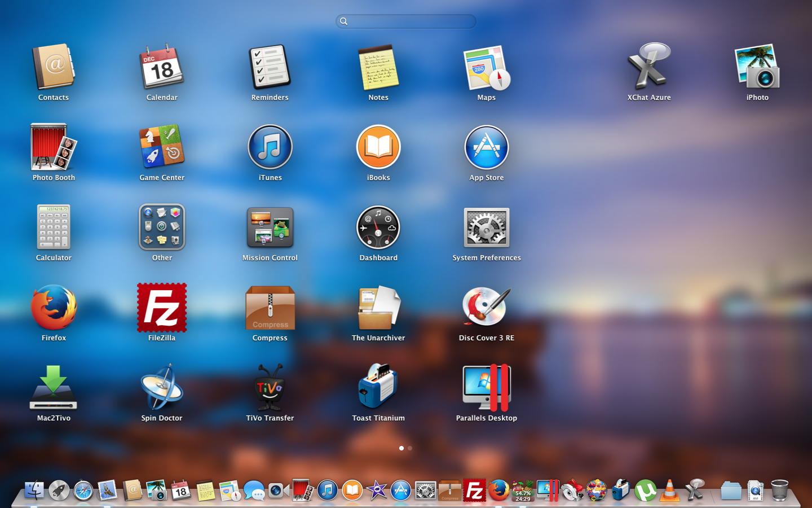
Task: Open Contacts from the Launchpad grid
Action: pos(54,67)
